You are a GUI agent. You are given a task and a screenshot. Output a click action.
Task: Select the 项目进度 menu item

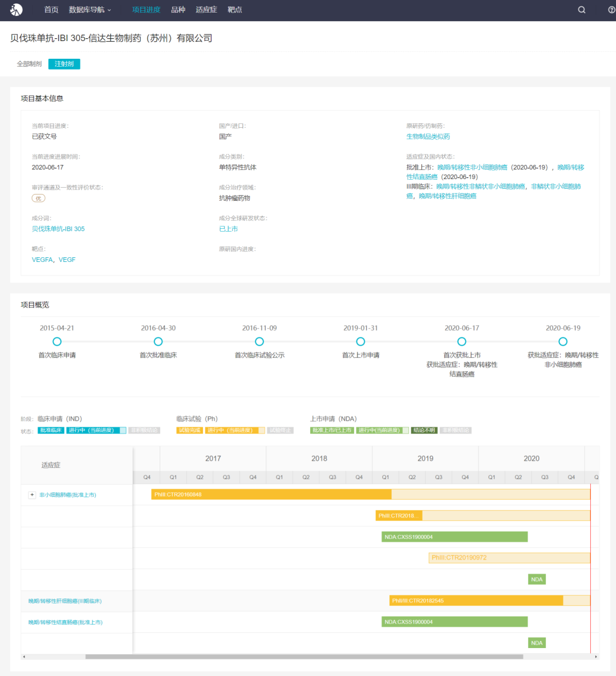point(146,10)
